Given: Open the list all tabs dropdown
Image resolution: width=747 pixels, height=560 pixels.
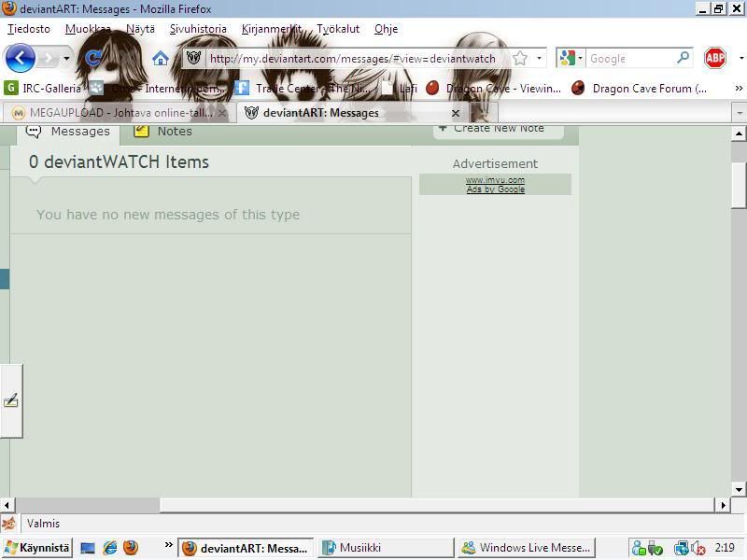Looking at the screenshot, I should click(x=739, y=113).
